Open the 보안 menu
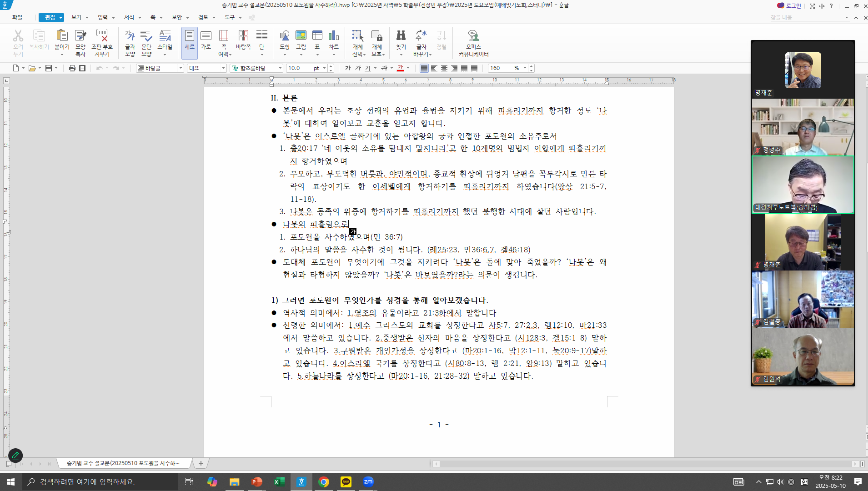Image resolution: width=868 pixels, height=491 pixels. tap(177, 17)
